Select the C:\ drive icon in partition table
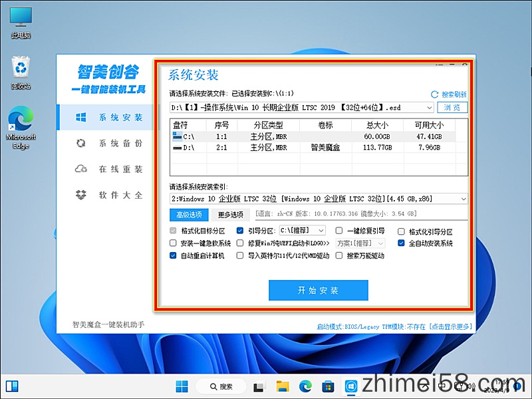The width and height of the screenshot is (532, 399). pyautogui.click(x=177, y=136)
